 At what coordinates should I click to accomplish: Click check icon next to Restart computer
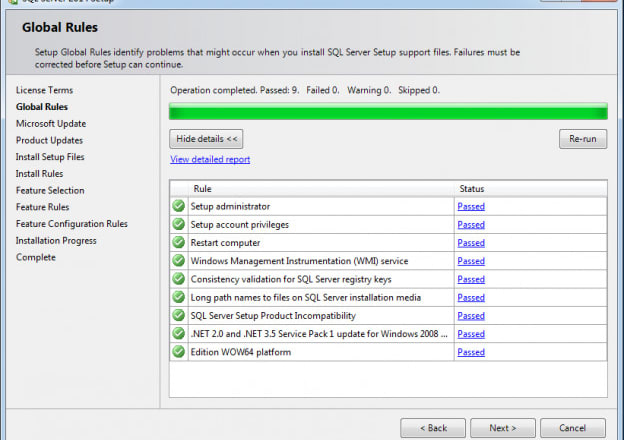click(179, 242)
